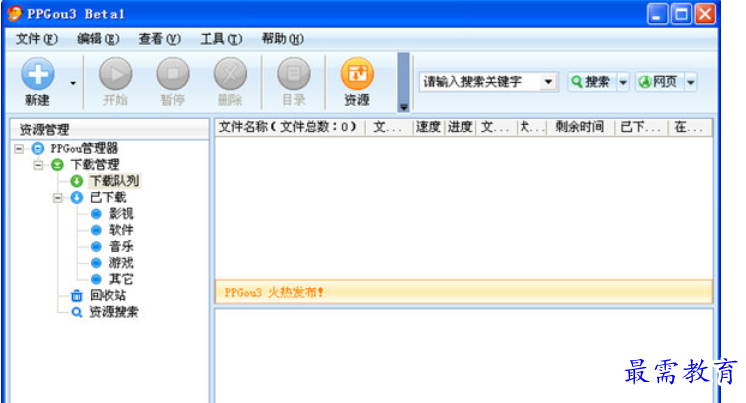This screenshot has height=403, width=746.
Task: Click the blue dot icon beside 影视
Action: tap(96, 214)
